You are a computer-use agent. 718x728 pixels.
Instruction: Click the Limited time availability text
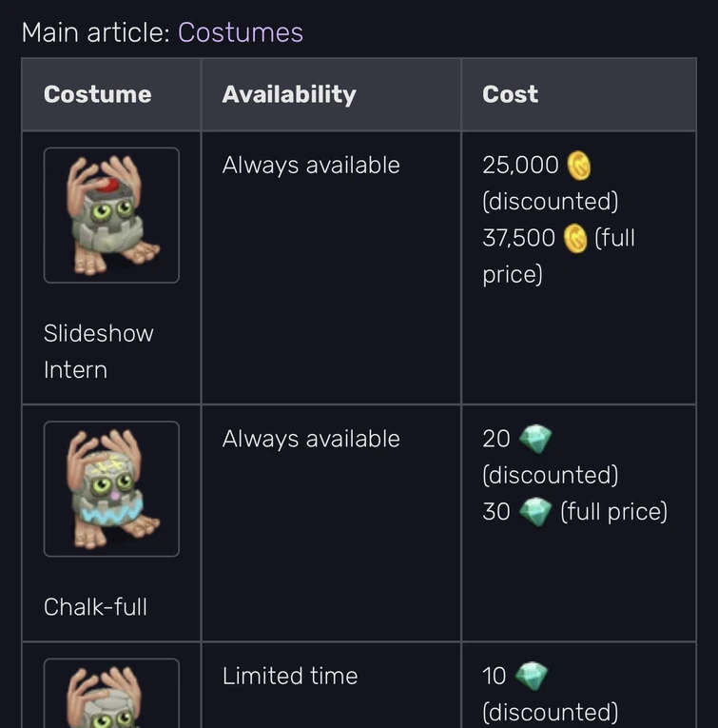point(290,677)
